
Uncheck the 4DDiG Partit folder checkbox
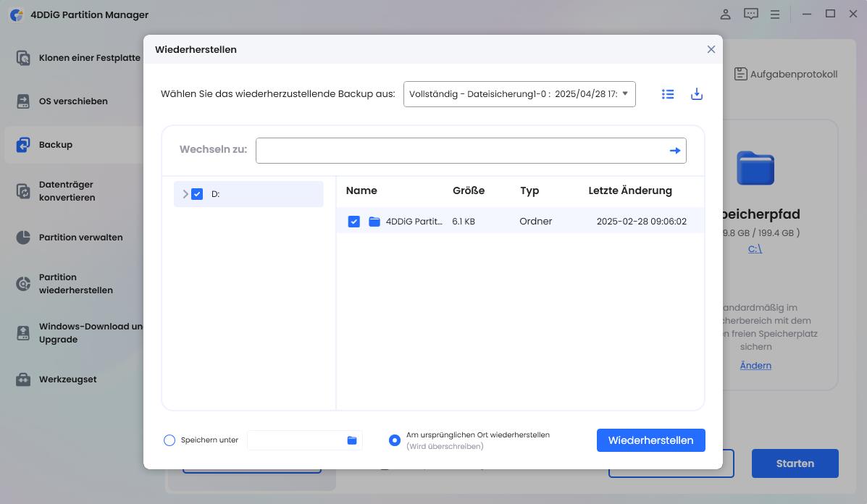tap(354, 221)
